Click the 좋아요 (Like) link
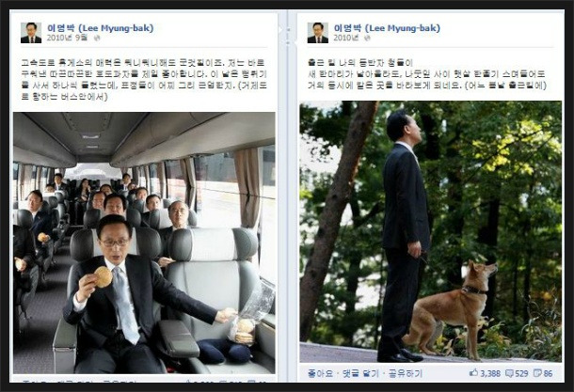574x392 pixels. point(320,373)
